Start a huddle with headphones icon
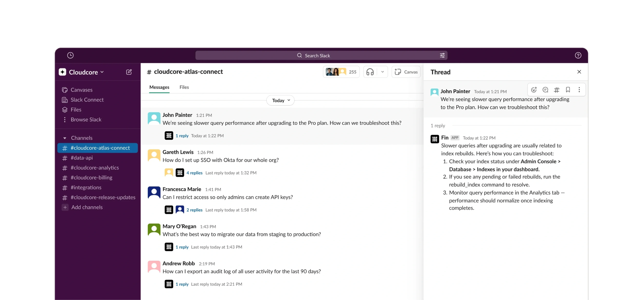The image size is (644, 300). tap(370, 72)
